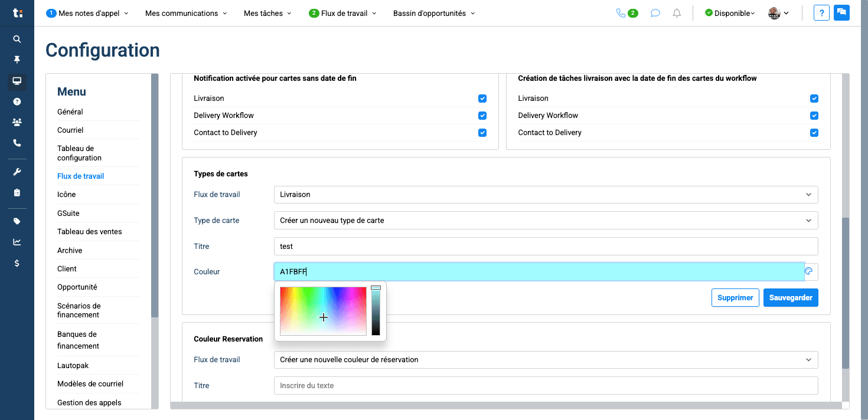Viewport: 868px width, 420px height.
Task: Pick a color in the rainbow gradient area
Action: pos(323,311)
